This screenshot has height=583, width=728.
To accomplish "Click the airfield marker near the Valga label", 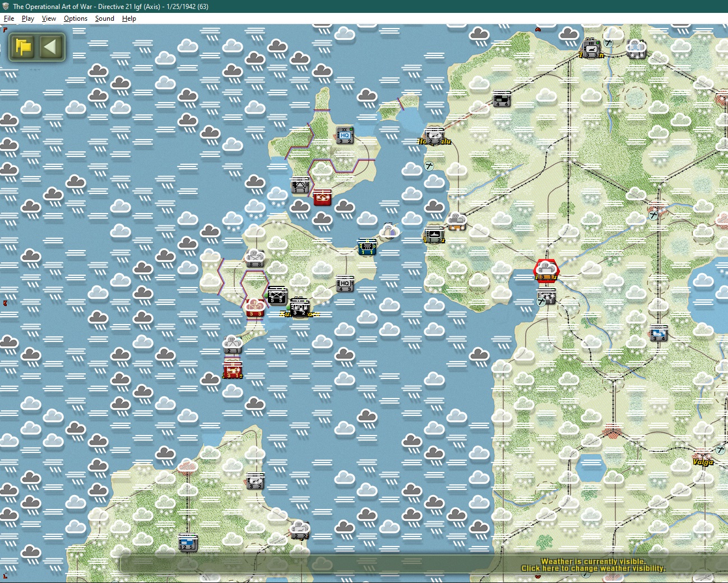I will [x=721, y=450].
